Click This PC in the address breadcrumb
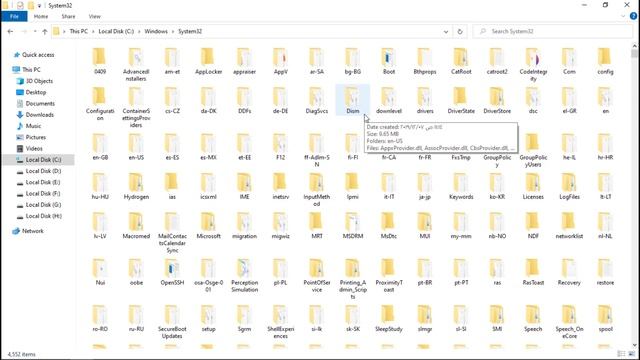 (78, 31)
